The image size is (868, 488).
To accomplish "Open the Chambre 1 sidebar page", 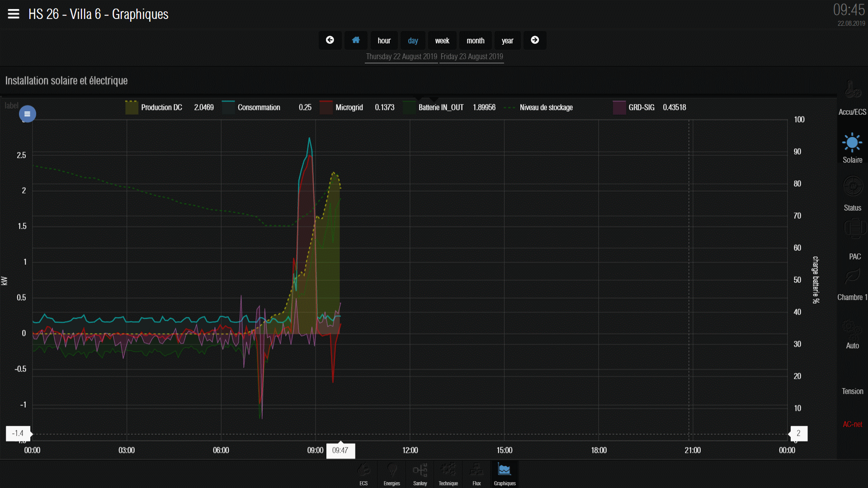I will pos(852,286).
